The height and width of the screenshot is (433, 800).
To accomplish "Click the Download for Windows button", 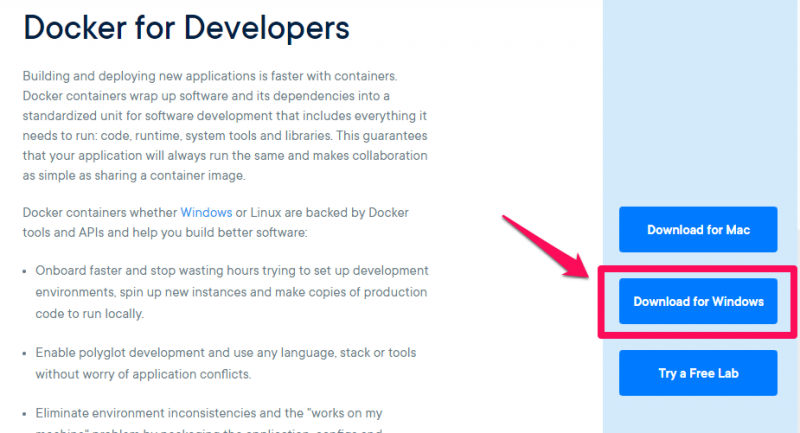I will pos(698,301).
